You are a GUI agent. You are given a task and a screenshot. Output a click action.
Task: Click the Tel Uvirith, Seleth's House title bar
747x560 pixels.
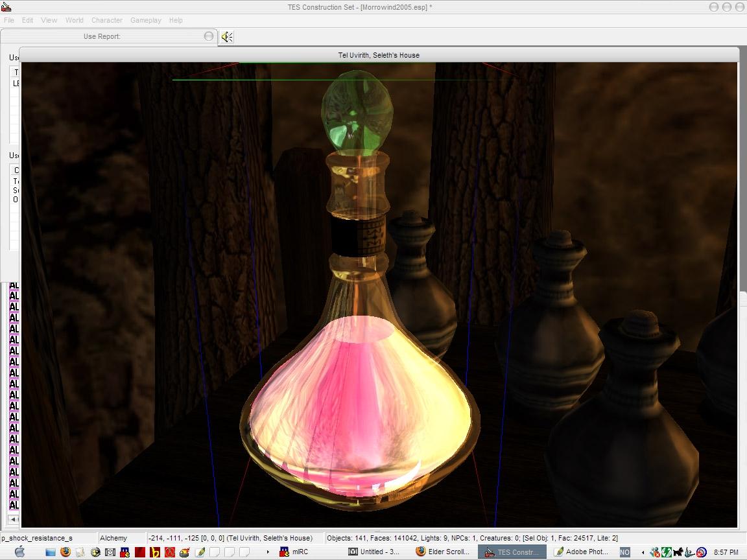pos(379,54)
